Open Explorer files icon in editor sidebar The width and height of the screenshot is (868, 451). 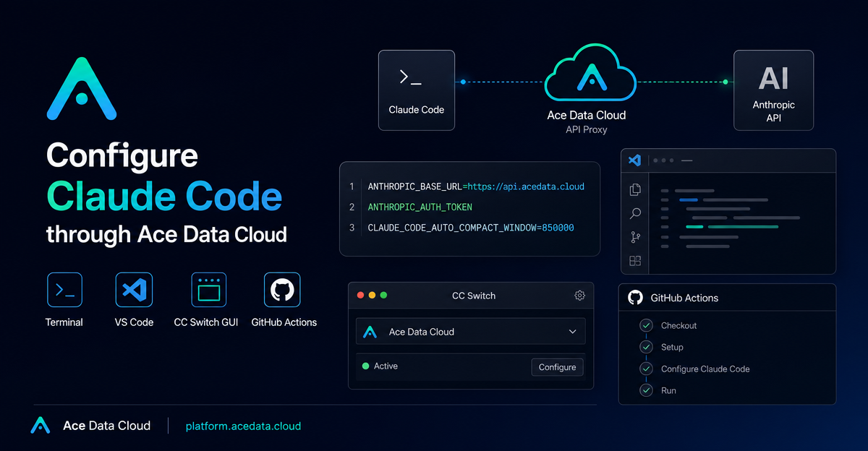tap(635, 190)
